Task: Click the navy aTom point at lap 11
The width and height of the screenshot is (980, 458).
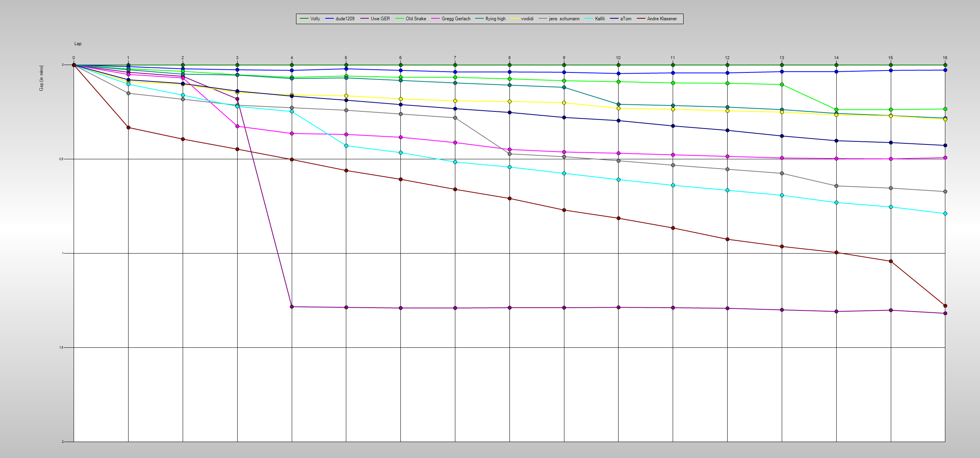Action: 673,126
